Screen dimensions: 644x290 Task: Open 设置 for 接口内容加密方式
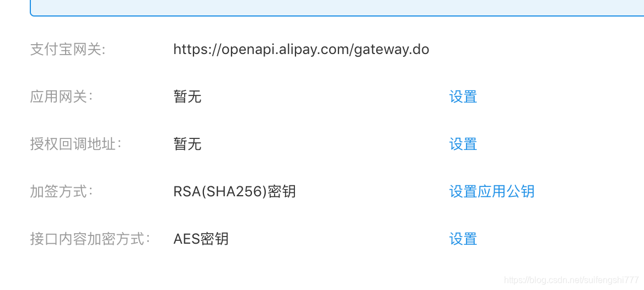pos(463,239)
